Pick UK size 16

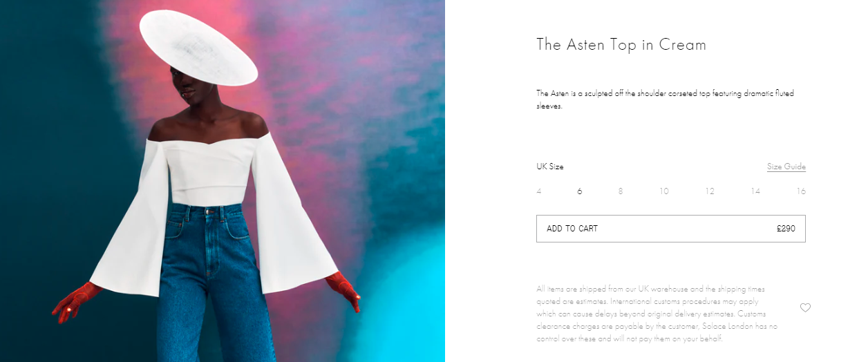[801, 191]
